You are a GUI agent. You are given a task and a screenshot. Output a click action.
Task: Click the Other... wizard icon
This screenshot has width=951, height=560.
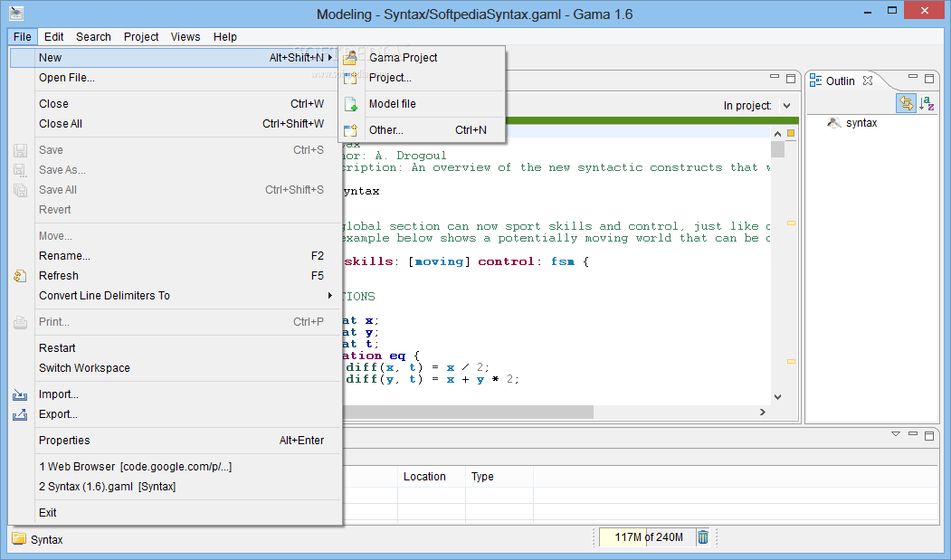tap(350, 130)
